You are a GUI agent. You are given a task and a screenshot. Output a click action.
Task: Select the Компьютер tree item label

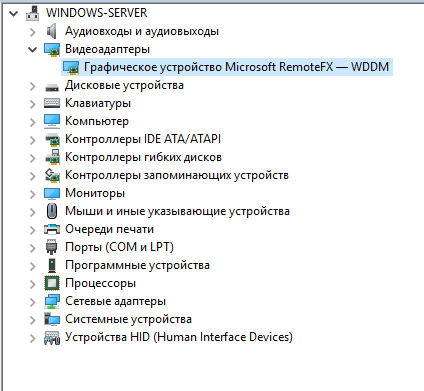(x=97, y=121)
